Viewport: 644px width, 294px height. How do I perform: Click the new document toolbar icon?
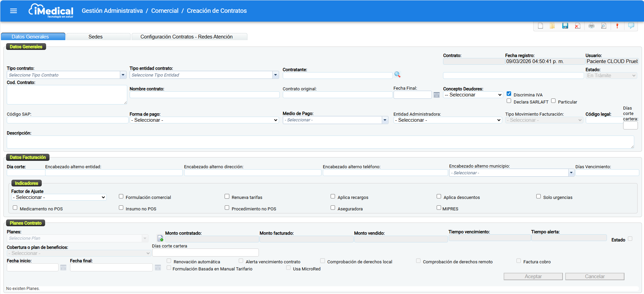540,26
